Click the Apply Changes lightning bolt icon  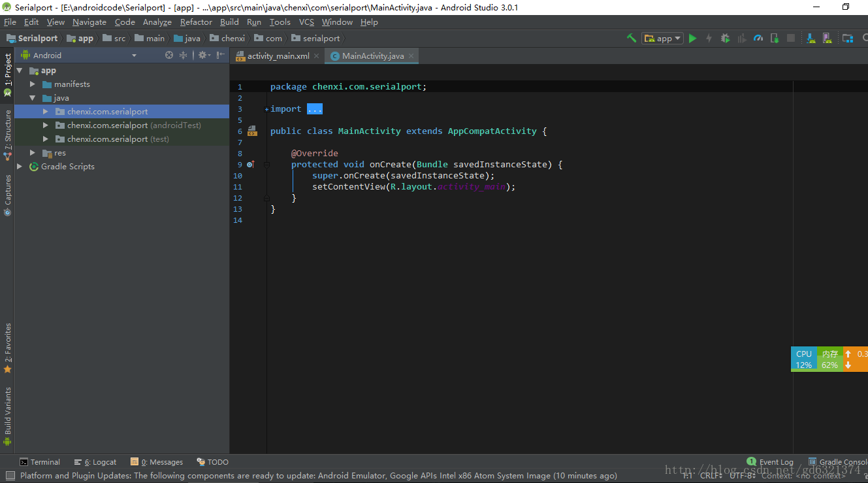coord(709,38)
